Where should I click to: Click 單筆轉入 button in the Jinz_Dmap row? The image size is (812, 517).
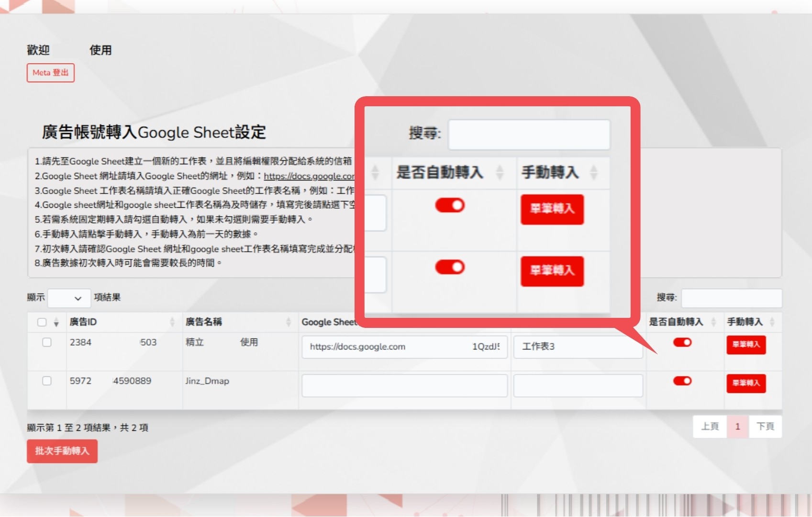[745, 383]
